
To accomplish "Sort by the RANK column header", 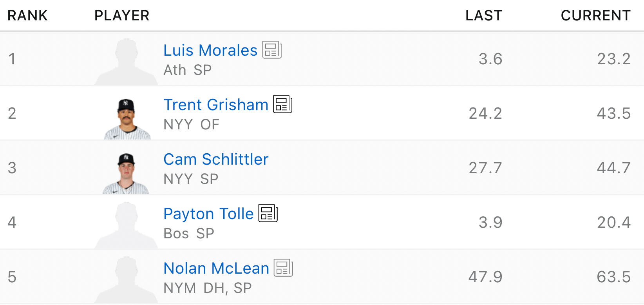I will coord(27,16).
